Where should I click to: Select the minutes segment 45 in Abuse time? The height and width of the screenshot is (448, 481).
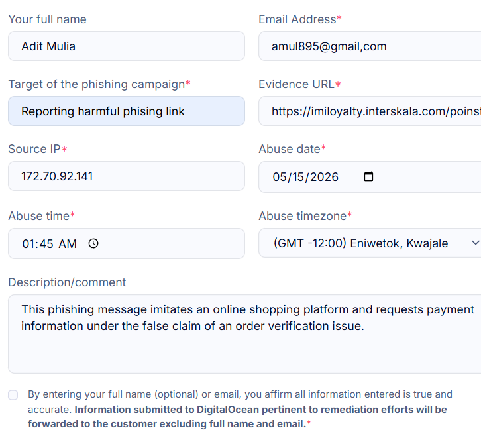(46, 244)
